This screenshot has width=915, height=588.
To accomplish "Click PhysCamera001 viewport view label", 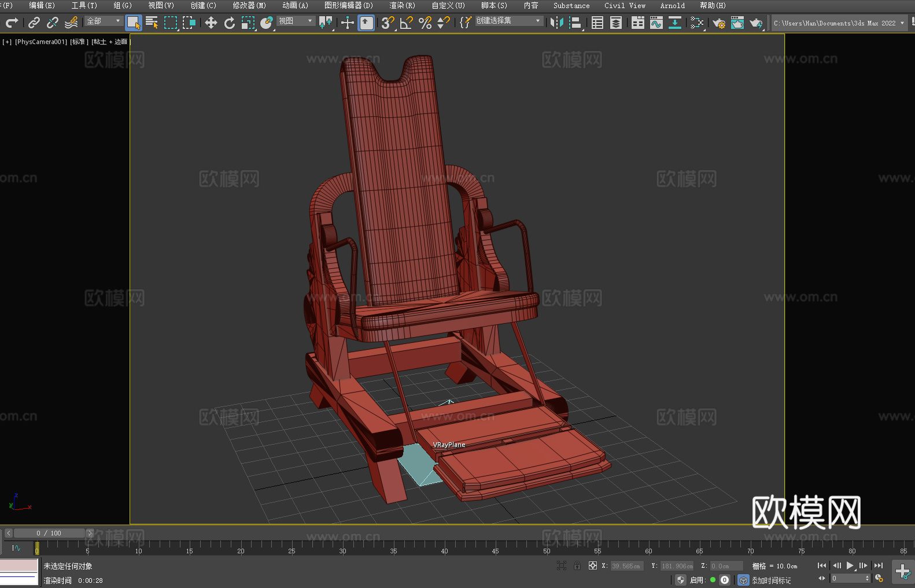I will [41, 42].
